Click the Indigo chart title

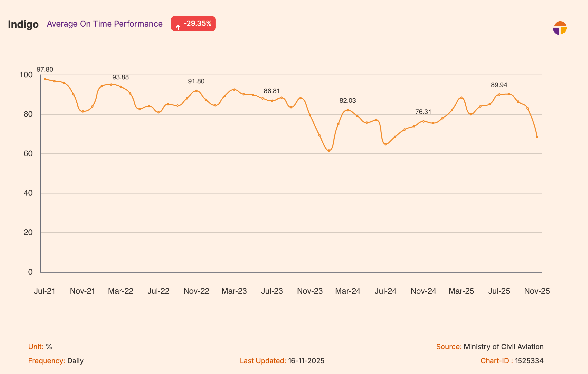pos(23,24)
